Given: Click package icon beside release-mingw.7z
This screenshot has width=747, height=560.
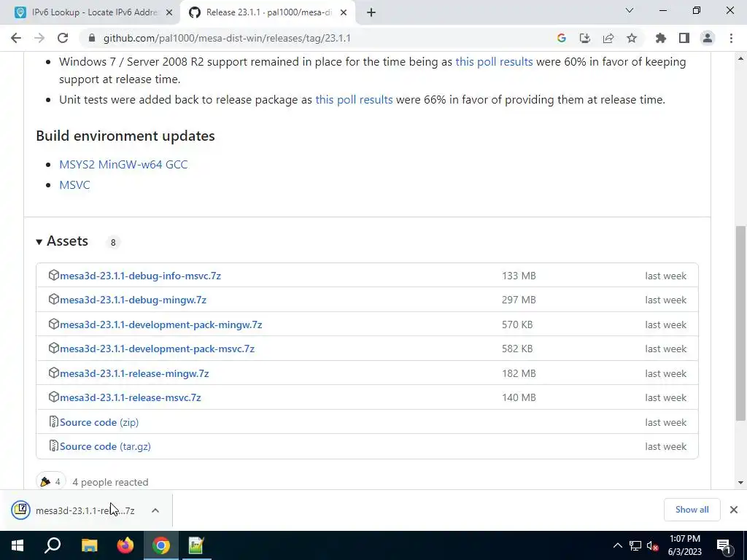Looking at the screenshot, I should click(54, 373).
